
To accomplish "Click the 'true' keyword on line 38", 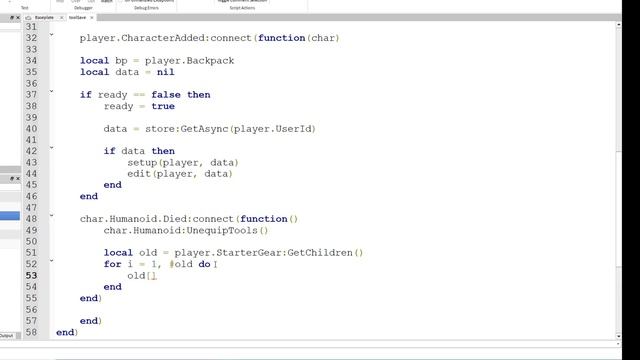I will (163, 106).
